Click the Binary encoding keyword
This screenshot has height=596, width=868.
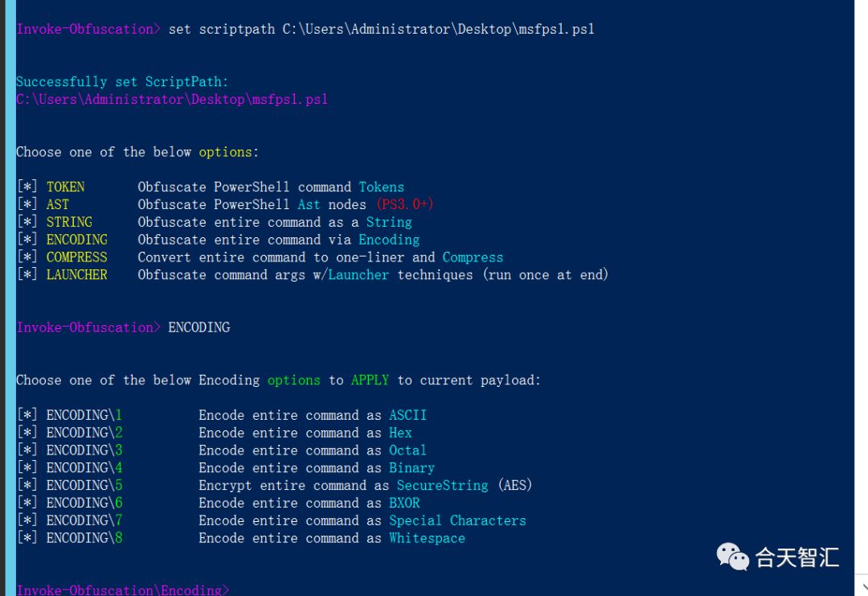pos(411,468)
